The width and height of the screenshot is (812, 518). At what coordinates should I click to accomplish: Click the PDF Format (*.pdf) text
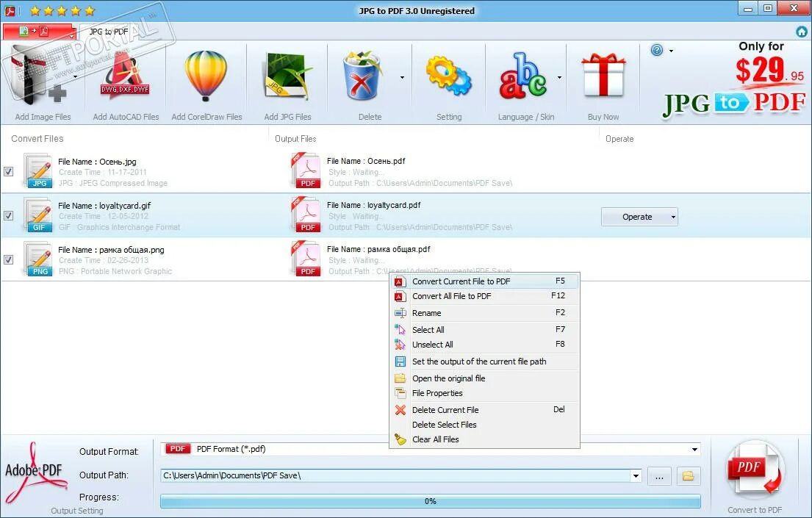[x=231, y=449]
